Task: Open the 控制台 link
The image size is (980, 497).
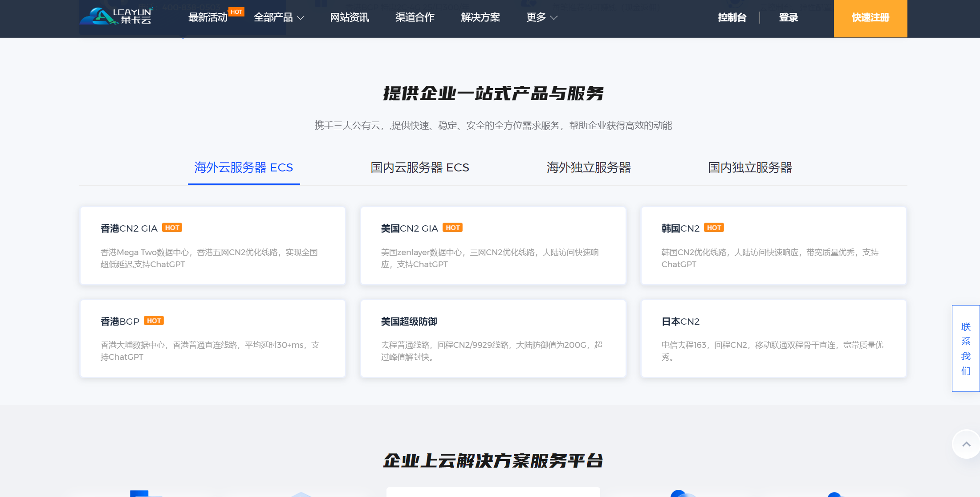Action: tap(732, 17)
